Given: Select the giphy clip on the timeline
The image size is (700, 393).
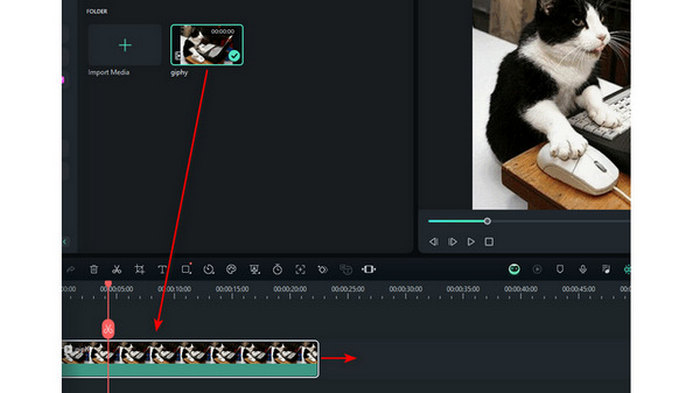Looking at the screenshot, I should pyautogui.click(x=190, y=359).
